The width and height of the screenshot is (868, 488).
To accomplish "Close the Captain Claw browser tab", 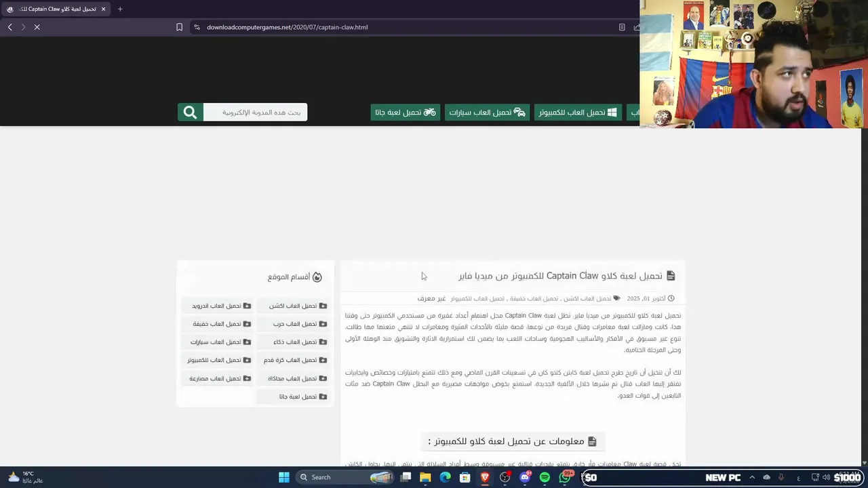I will (x=103, y=9).
